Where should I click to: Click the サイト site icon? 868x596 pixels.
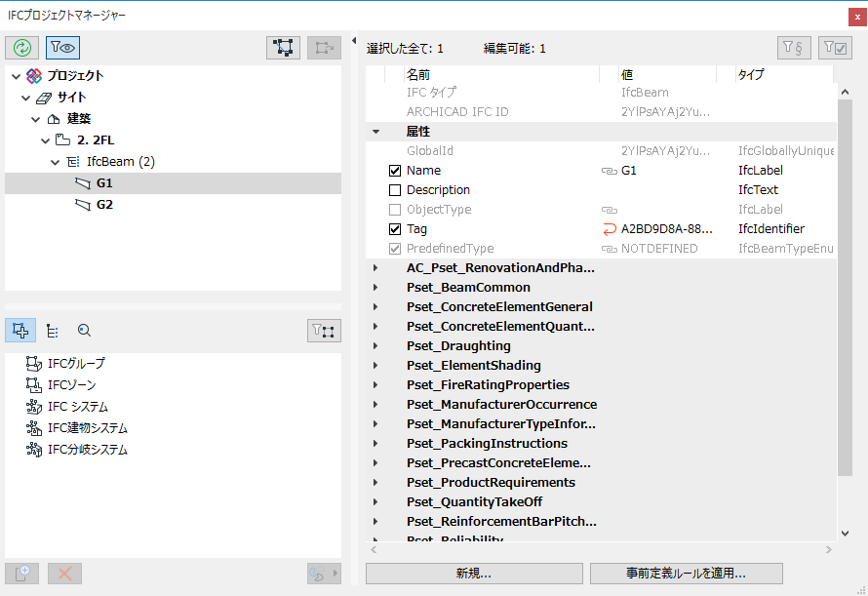44,99
